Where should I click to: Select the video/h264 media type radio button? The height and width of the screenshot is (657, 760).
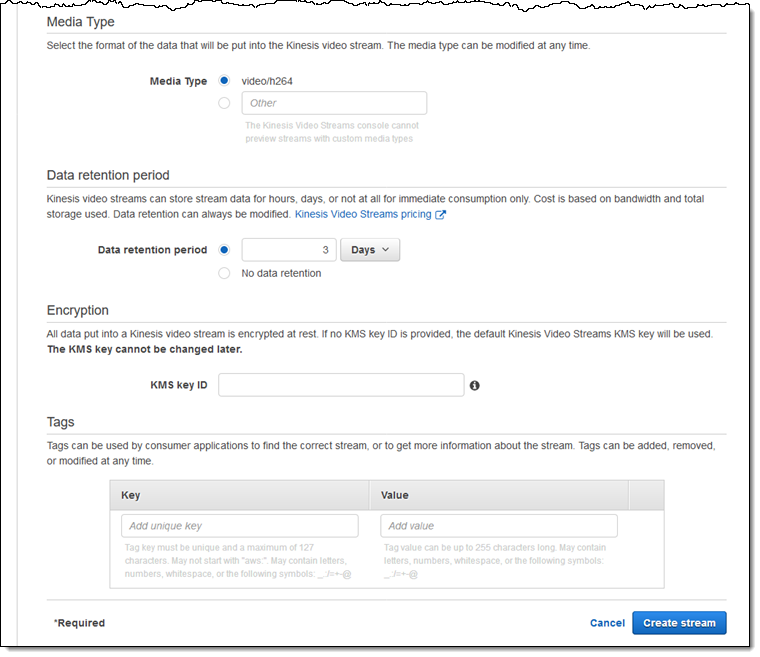224,81
